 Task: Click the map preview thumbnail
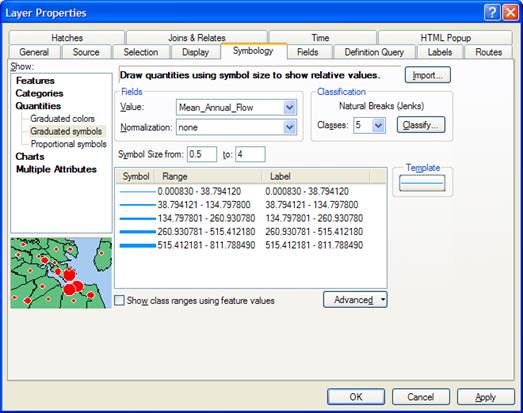pos(61,273)
